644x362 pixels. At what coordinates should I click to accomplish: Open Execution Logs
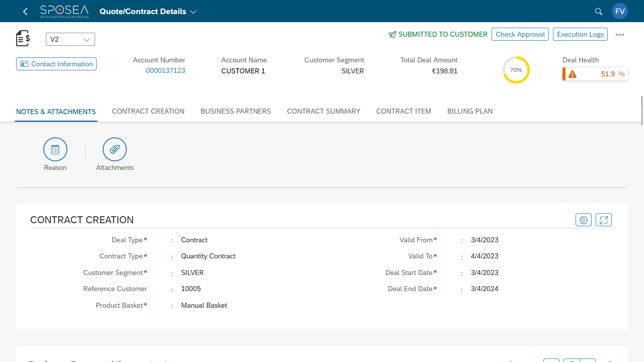pyautogui.click(x=580, y=34)
